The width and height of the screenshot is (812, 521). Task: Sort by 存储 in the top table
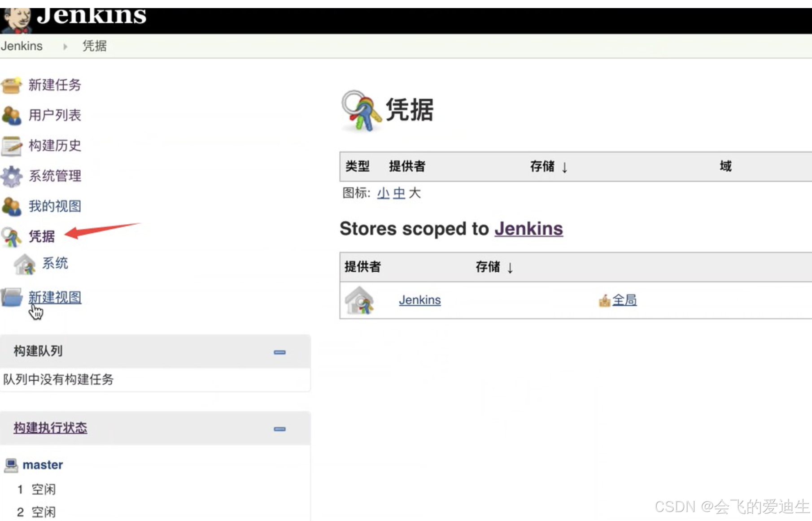pos(549,167)
